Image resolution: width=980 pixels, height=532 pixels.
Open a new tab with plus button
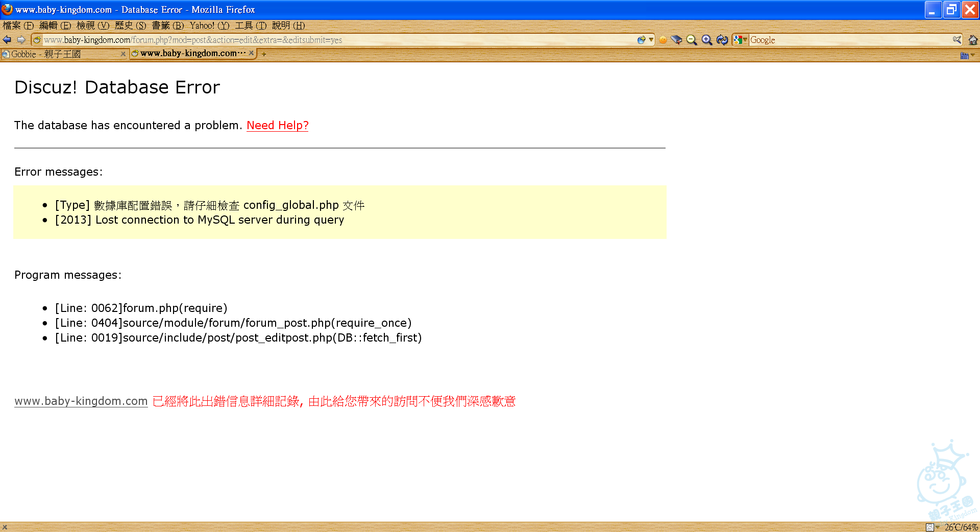[264, 54]
